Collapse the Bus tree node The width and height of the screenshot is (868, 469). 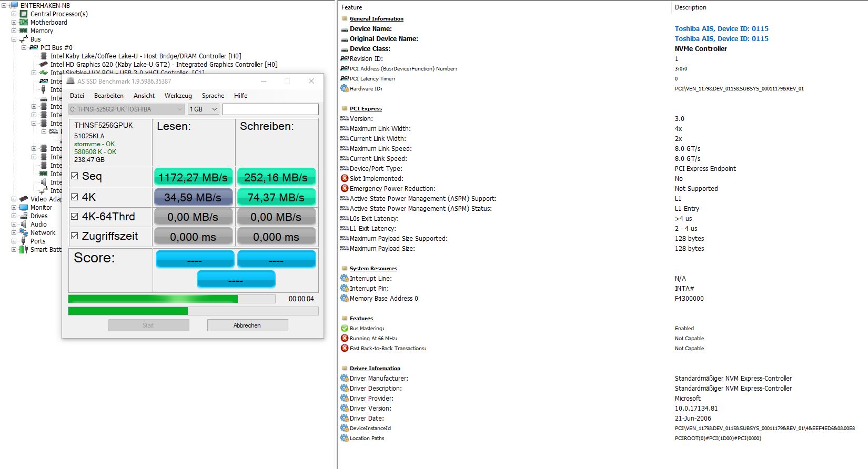click(14, 39)
